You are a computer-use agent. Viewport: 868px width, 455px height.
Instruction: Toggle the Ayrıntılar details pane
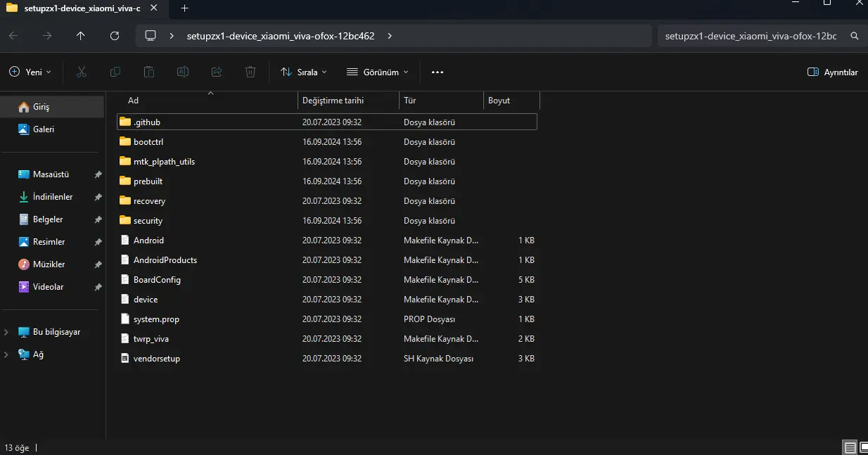(833, 72)
